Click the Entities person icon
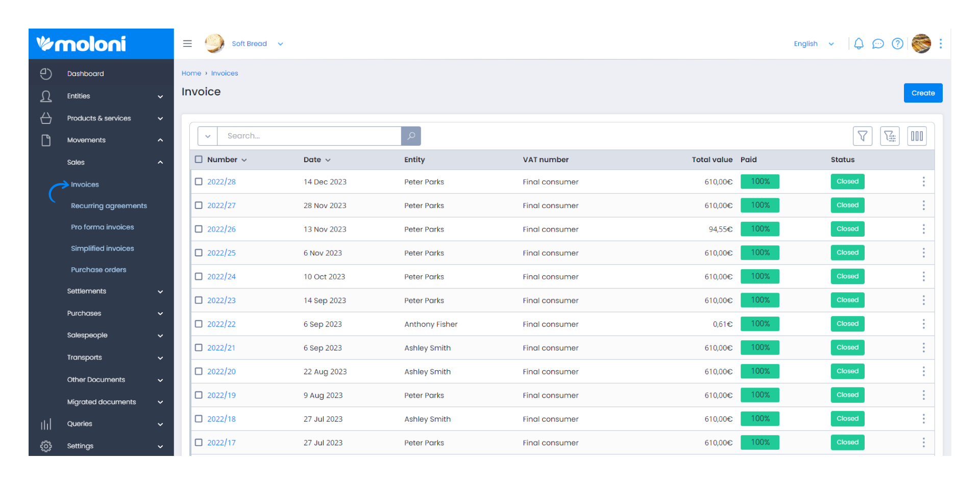Screen dimensions: 980x484 click(x=46, y=96)
